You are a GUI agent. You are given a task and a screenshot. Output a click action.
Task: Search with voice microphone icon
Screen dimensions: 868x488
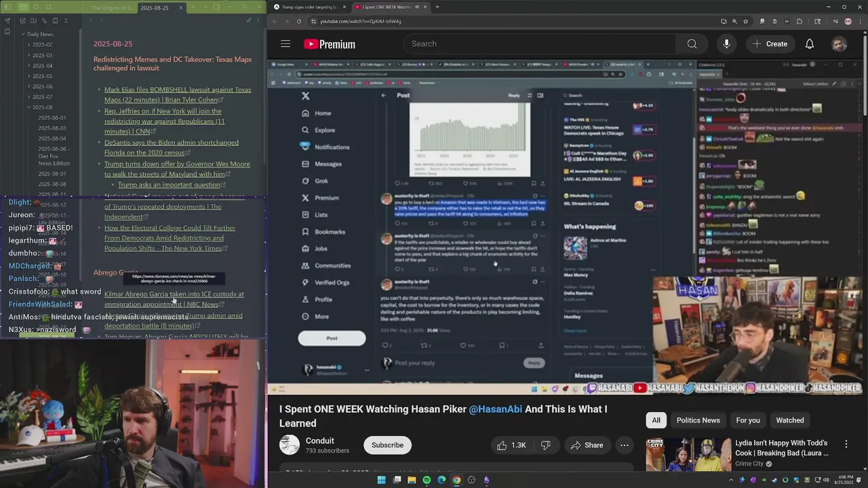(x=726, y=44)
